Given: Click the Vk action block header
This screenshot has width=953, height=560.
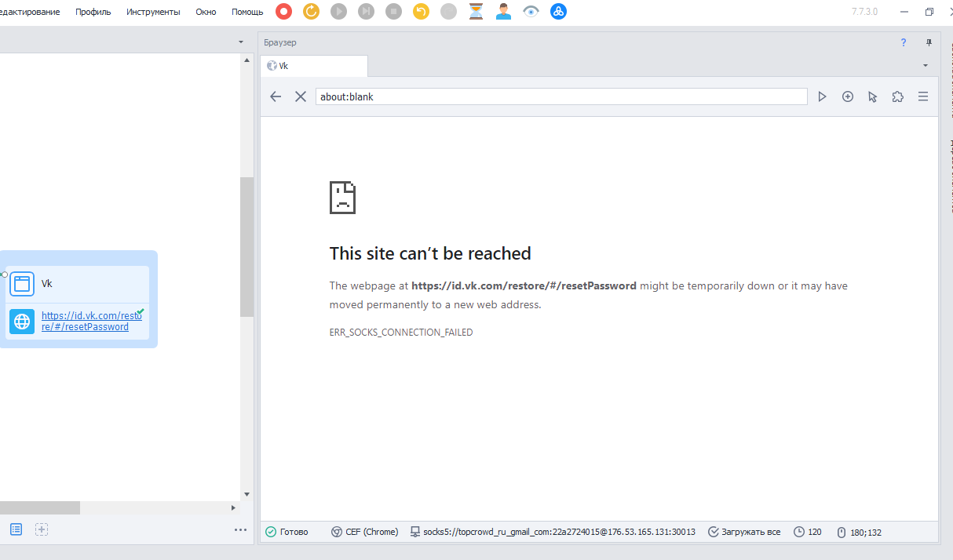Looking at the screenshot, I should (77, 284).
